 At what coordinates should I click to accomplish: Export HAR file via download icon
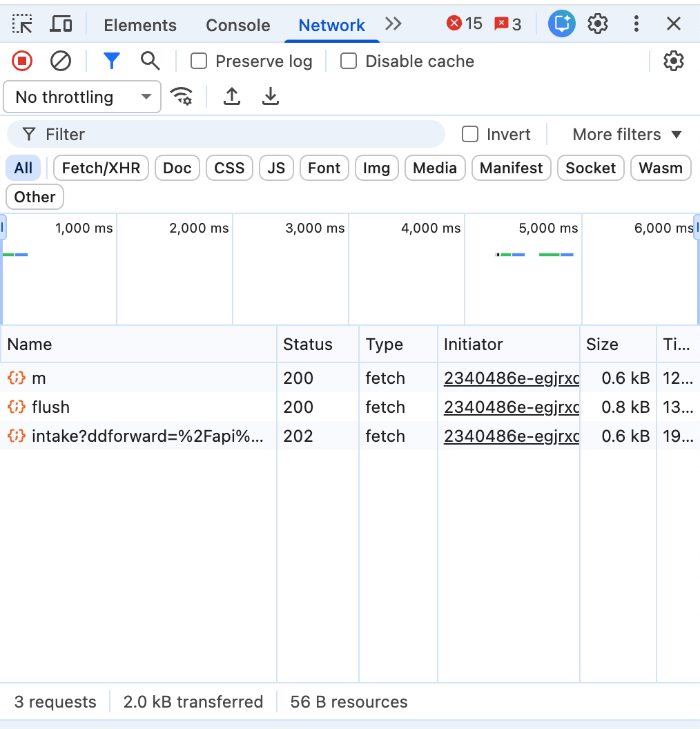(x=270, y=97)
